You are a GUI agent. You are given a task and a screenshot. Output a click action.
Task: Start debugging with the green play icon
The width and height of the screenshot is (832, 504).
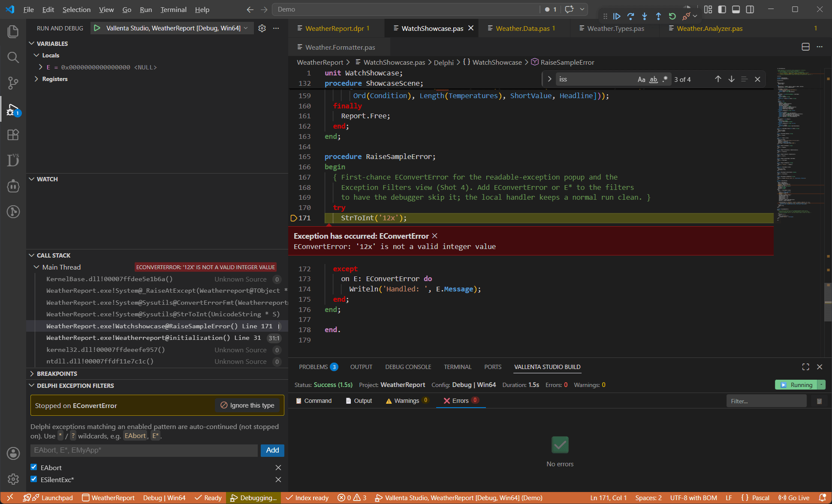[x=97, y=28]
